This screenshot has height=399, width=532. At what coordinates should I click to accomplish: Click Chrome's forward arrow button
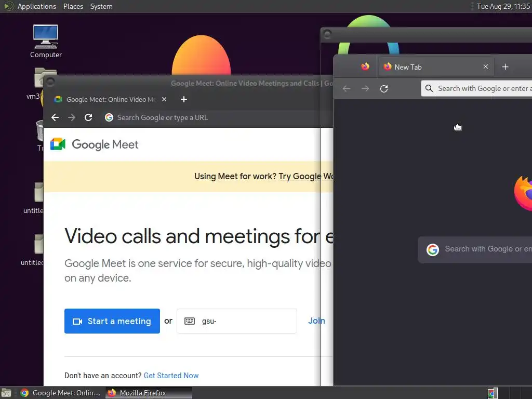pyautogui.click(x=72, y=117)
